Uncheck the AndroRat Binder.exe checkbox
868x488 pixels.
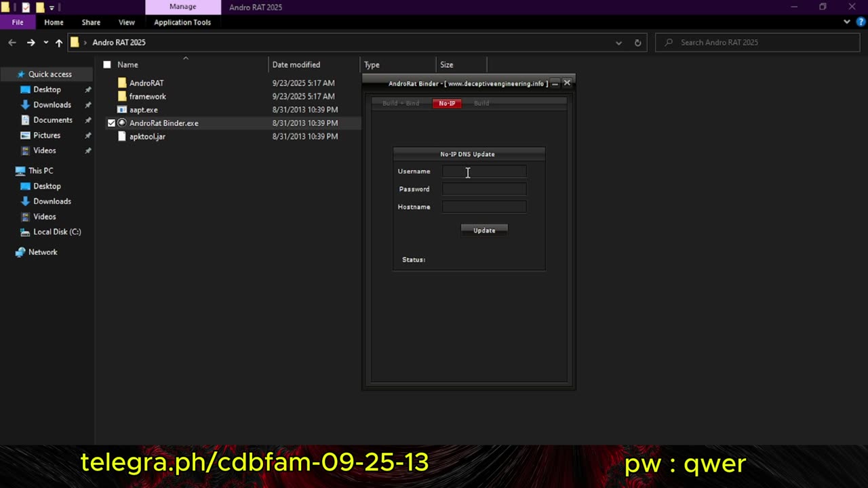point(111,123)
